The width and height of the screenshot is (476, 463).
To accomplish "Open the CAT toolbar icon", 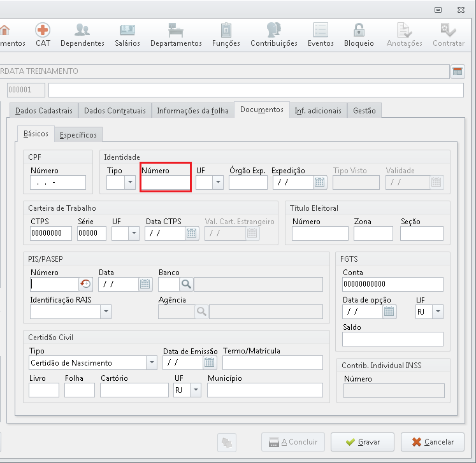I will coord(43,34).
